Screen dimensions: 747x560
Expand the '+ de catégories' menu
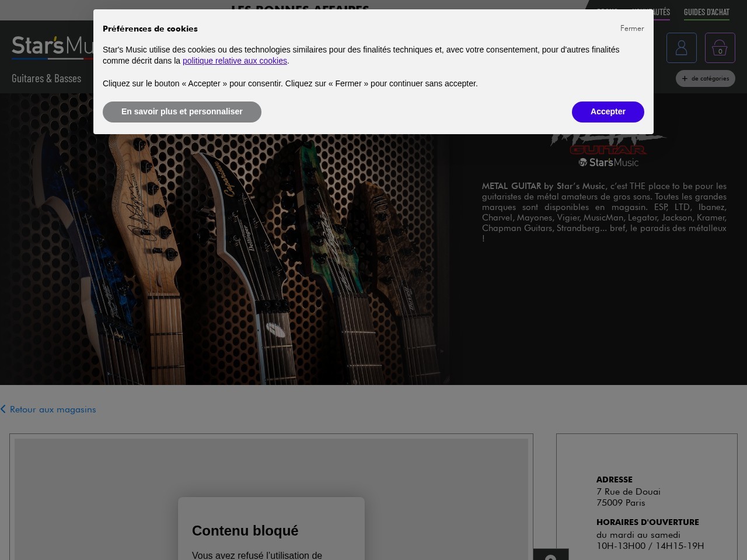[x=706, y=78]
